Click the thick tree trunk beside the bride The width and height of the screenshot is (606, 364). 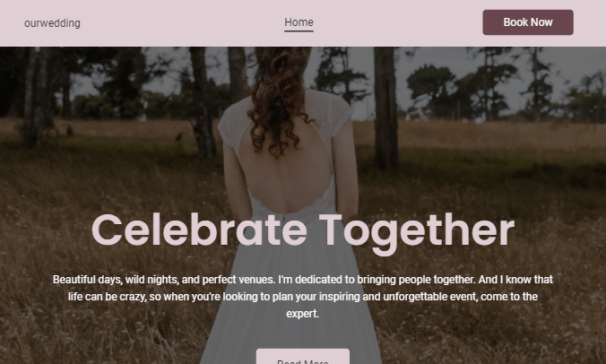(x=385, y=108)
